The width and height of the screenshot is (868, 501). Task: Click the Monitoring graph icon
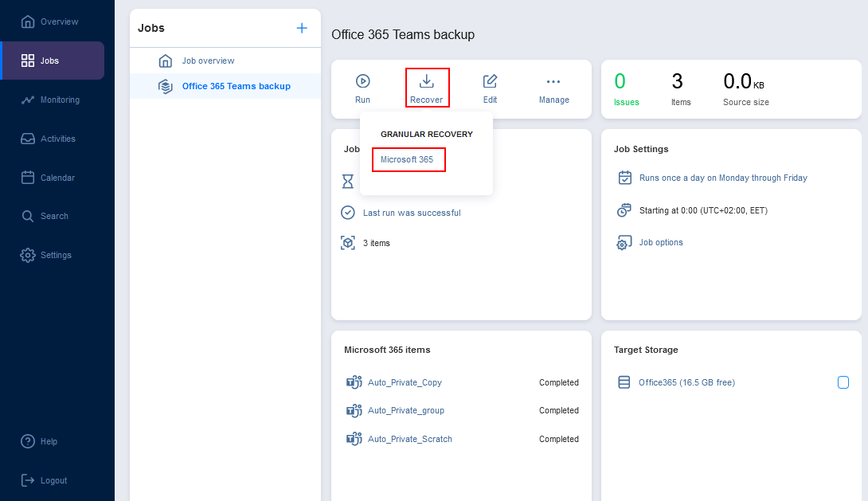[28, 100]
